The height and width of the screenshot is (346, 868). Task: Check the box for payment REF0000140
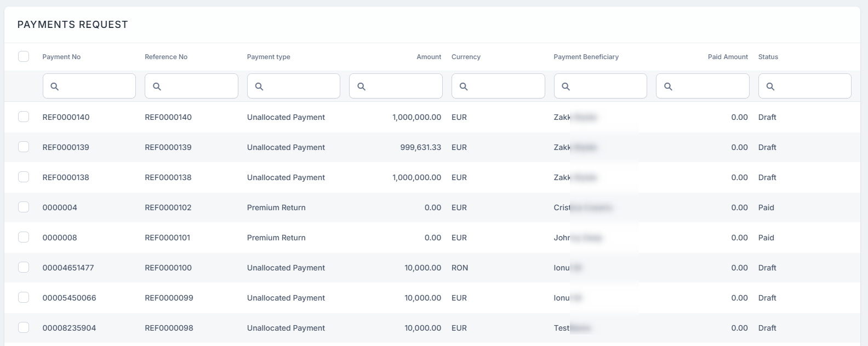click(x=24, y=117)
